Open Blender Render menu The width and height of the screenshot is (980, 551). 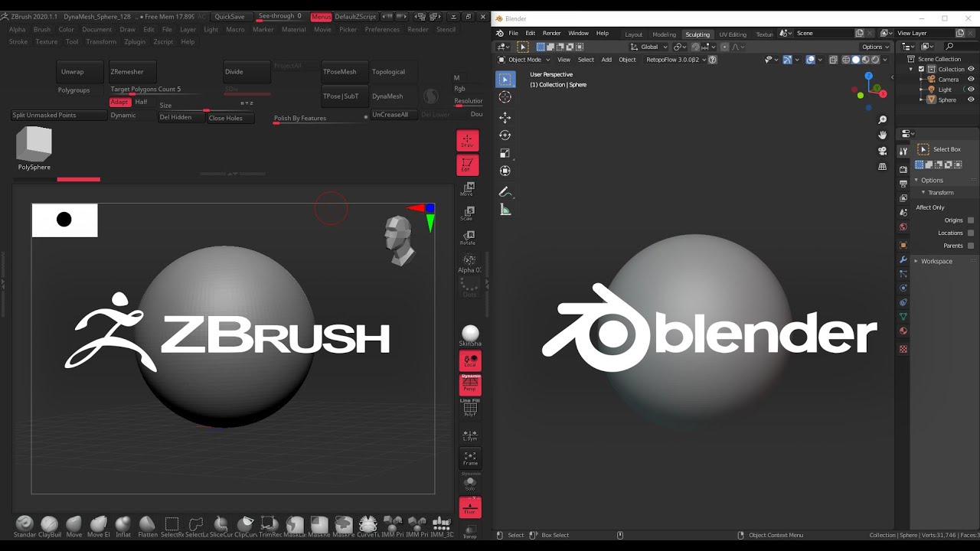pyautogui.click(x=551, y=34)
